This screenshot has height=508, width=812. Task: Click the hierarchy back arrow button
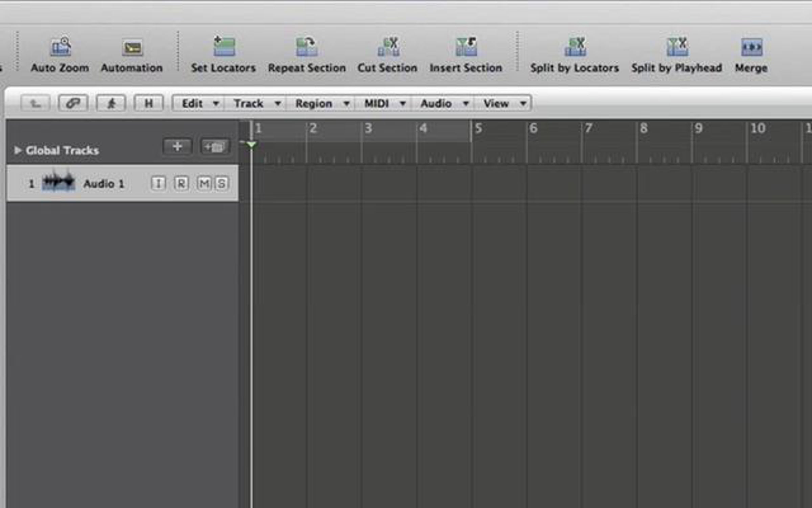(36, 103)
